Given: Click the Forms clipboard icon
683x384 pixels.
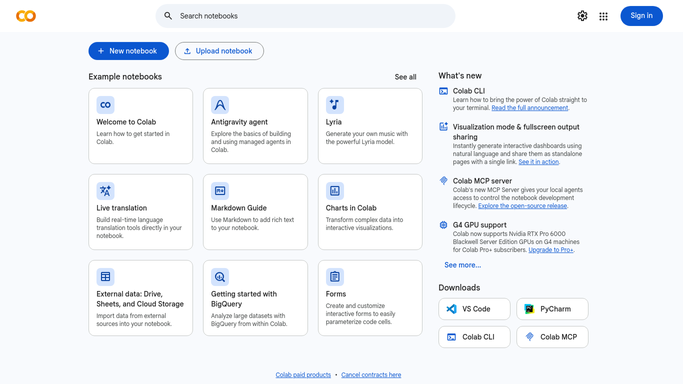Looking at the screenshot, I should click(335, 276).
